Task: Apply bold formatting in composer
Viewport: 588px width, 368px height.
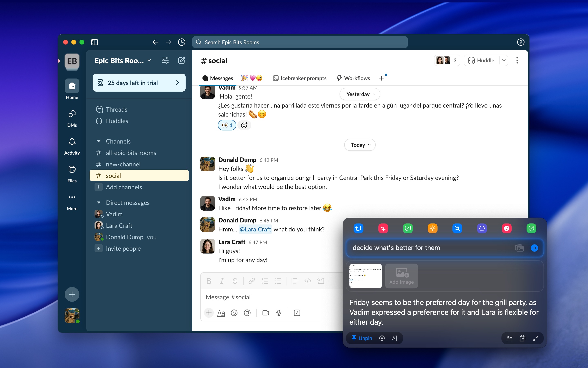Action: tap(208, 281)
